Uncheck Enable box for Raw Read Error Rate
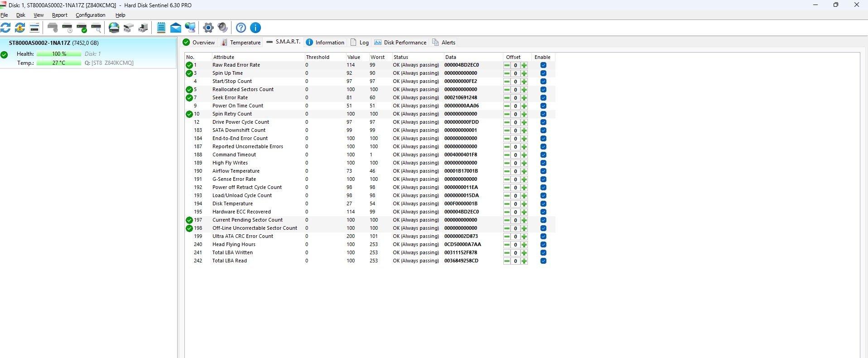 coord(543,65)
